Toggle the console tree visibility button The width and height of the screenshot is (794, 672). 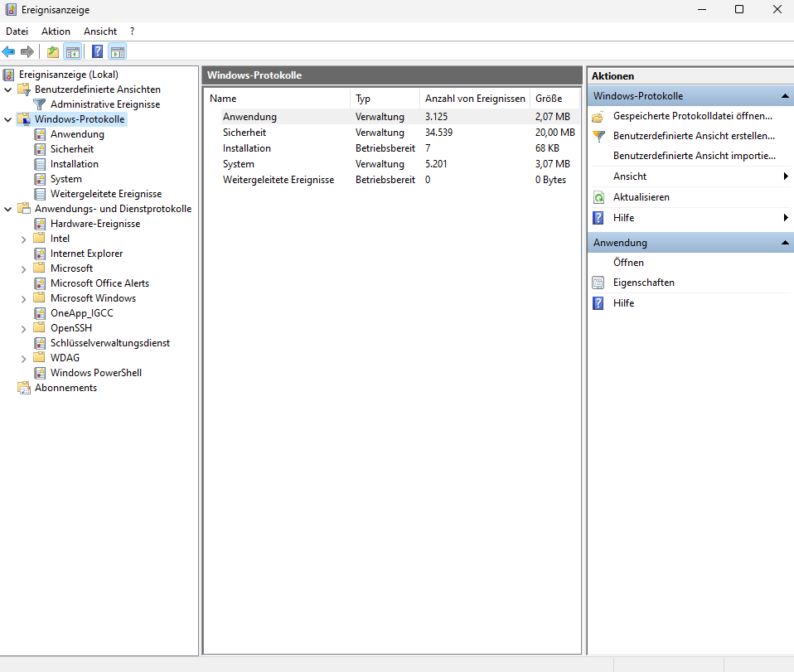point(73,51)
